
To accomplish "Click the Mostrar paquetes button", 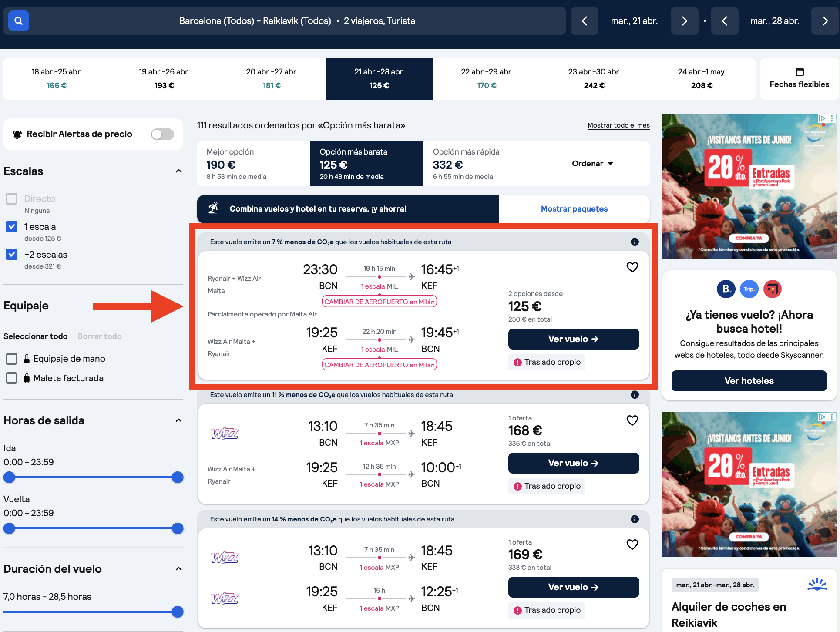I will [575, 209].
